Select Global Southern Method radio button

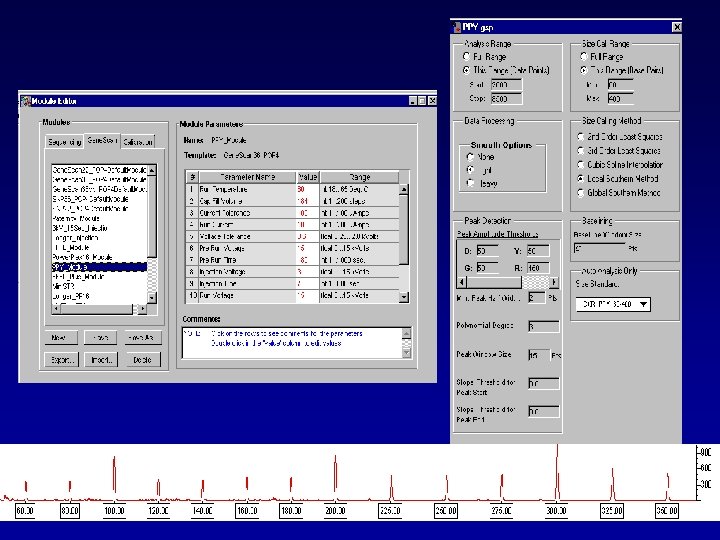pyautogui.click(x=581, y=191)
